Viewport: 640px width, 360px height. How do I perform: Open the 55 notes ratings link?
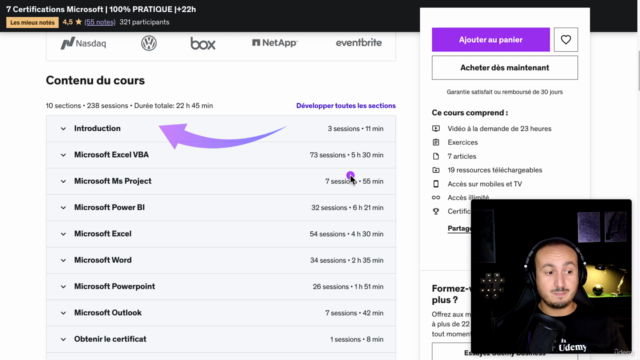click(100, 22)
